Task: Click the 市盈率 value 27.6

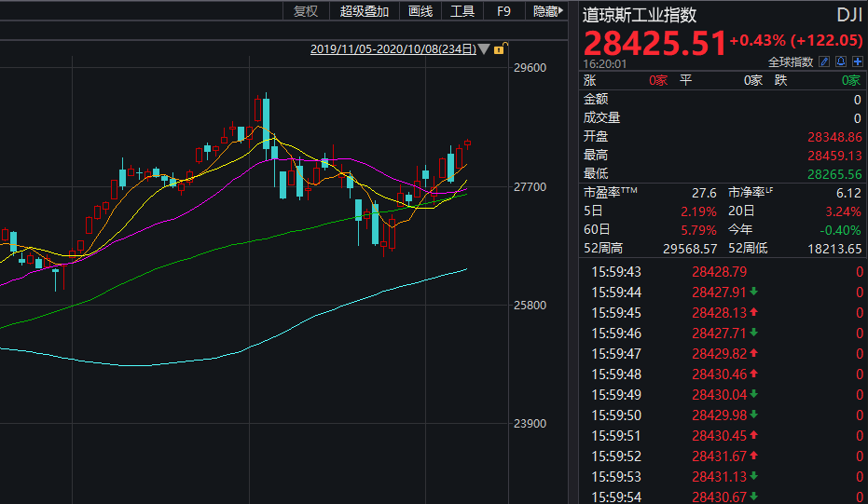Action: (704, 193)
